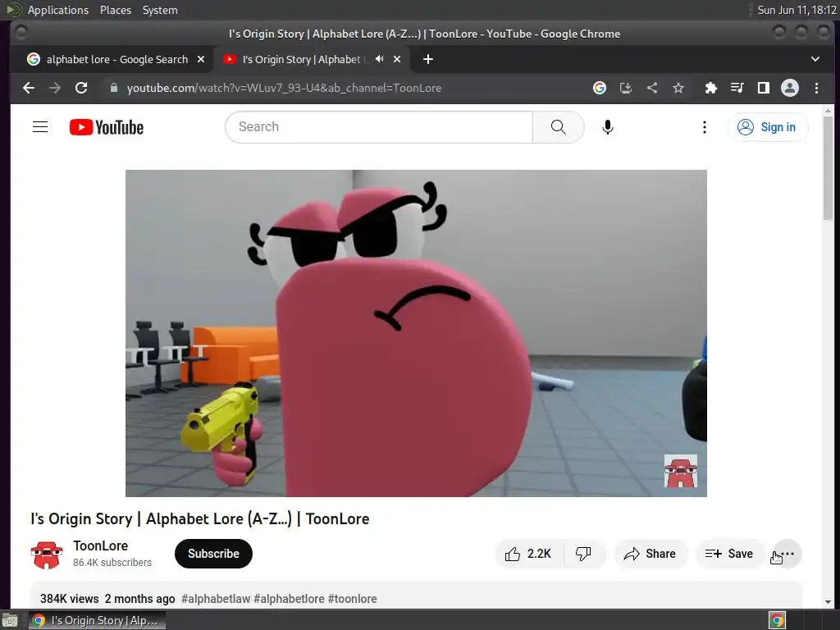This screenshot has width=840, height=630.
Task: Open the Places menu
Action: coord(116,10)
